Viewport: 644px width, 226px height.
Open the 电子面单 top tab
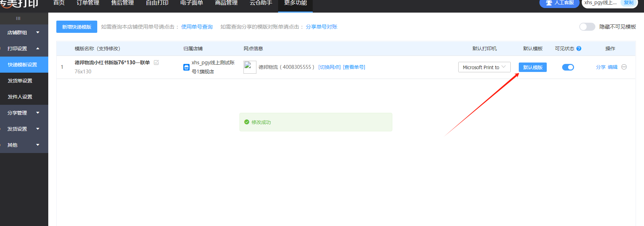tap(192, 3)
